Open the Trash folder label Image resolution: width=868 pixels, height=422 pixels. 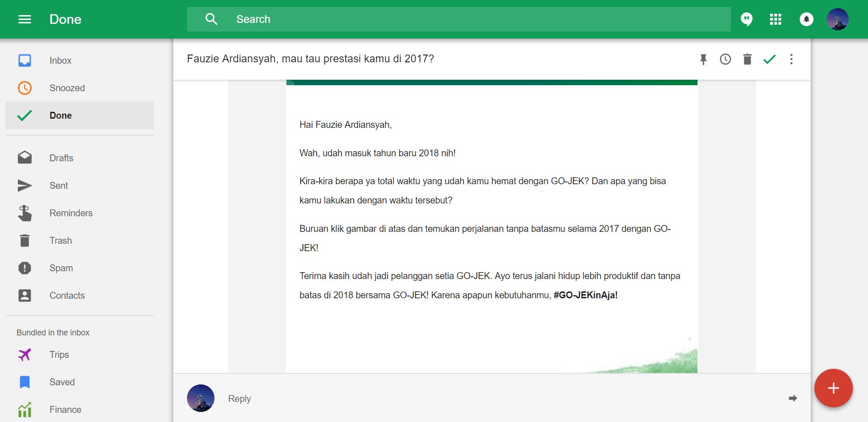(60, 241)
